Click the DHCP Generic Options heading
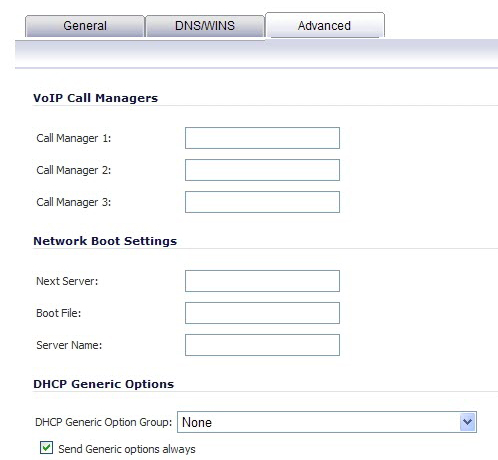This screenshot has width=498, height=460. 104,384
